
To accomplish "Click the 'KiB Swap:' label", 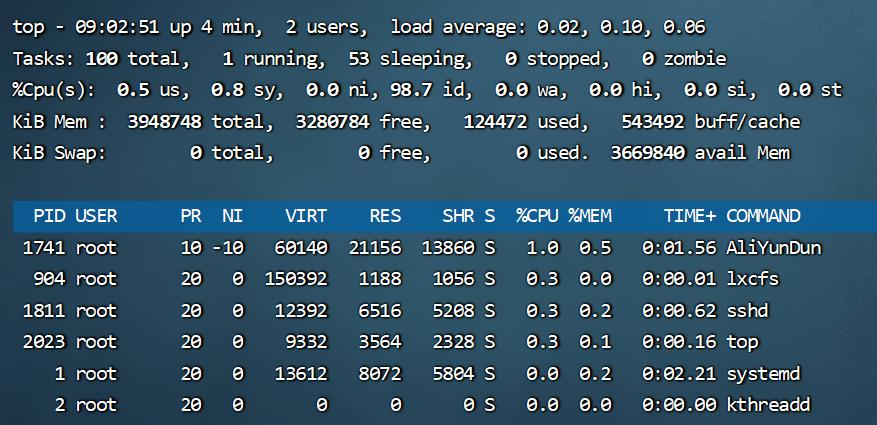I will coord(59,153).
